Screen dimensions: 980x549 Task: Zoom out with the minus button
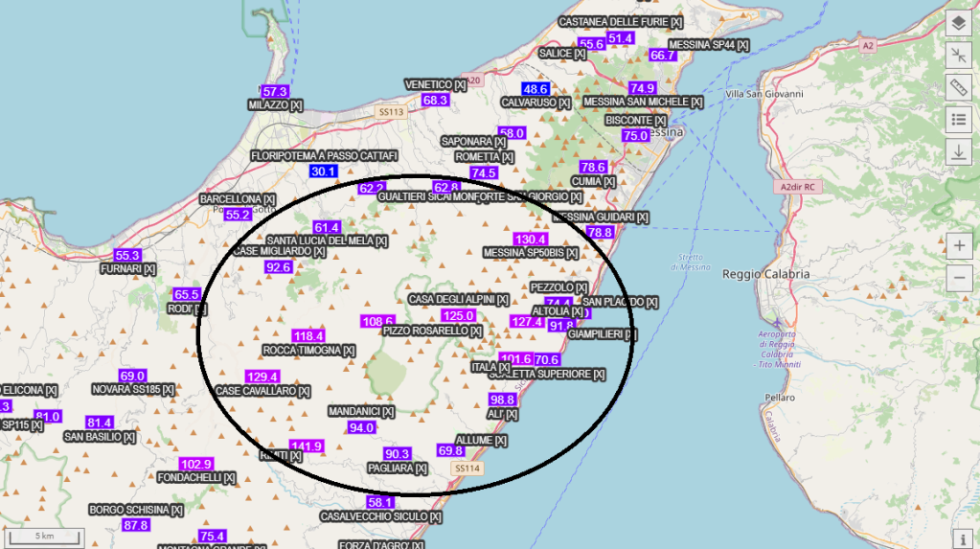tap(959, 278)
